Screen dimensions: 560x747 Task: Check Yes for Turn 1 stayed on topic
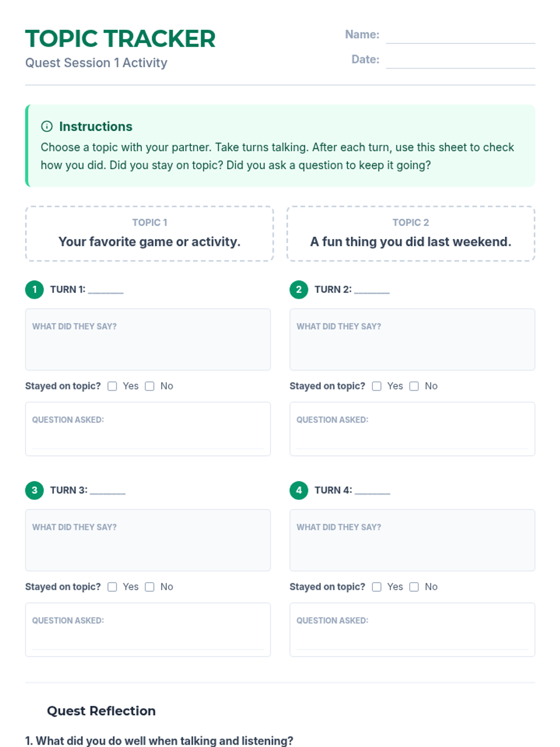click(x=112, y=386)
